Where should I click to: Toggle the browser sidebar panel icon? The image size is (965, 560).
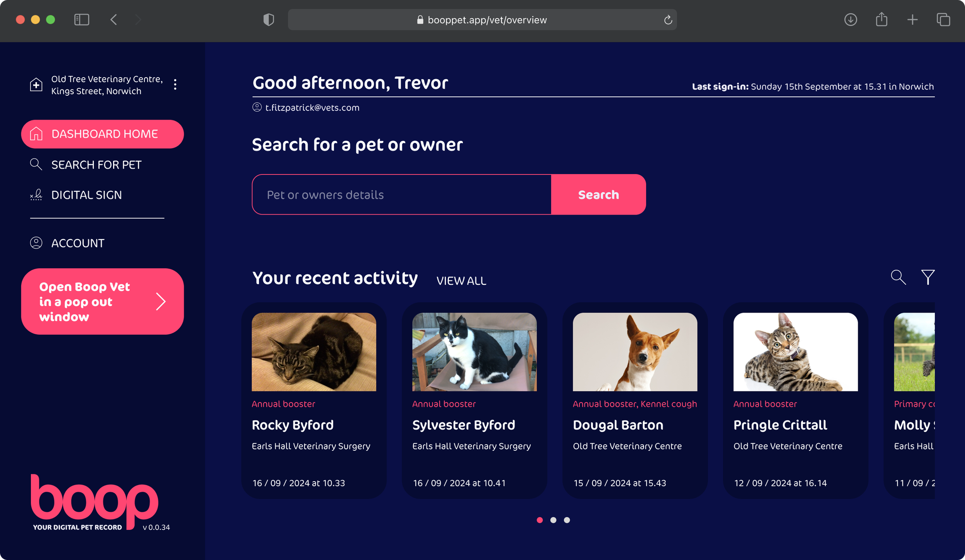(81, 20)
